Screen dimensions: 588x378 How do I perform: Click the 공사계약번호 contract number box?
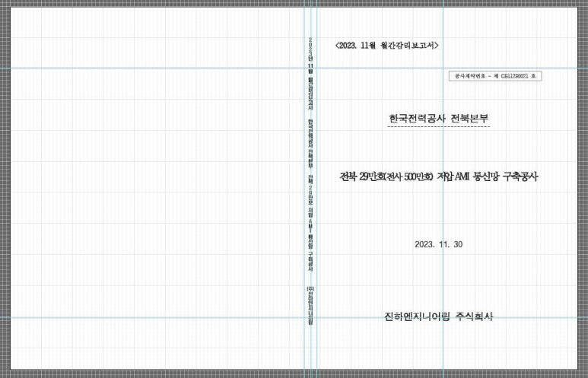495,76
